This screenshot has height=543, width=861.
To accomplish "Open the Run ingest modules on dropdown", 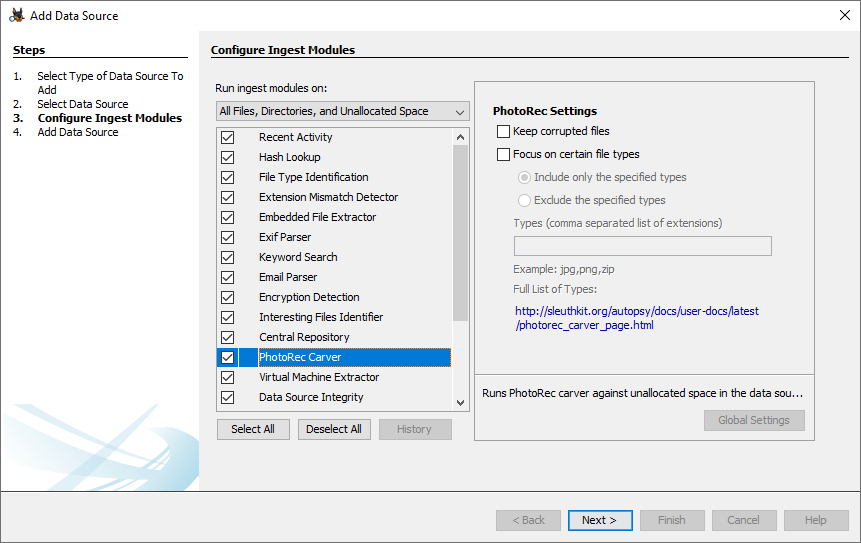I will 342,111.
